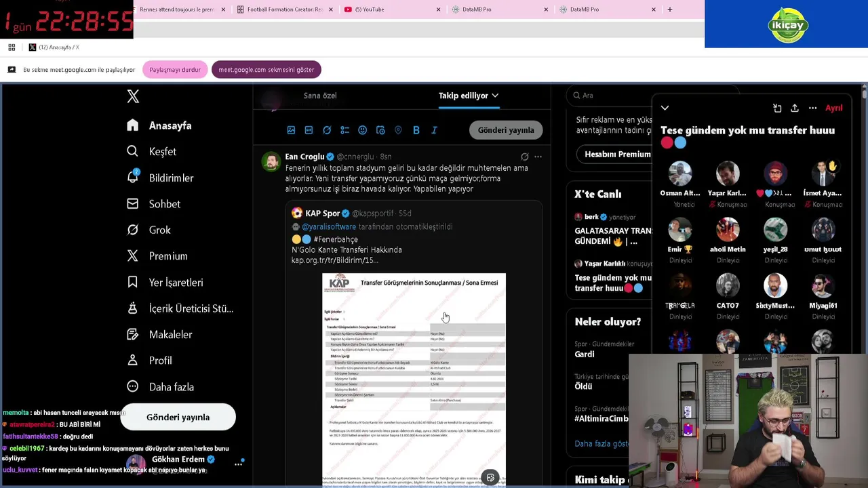Open Space more options ellipsis

pos(812,108)
